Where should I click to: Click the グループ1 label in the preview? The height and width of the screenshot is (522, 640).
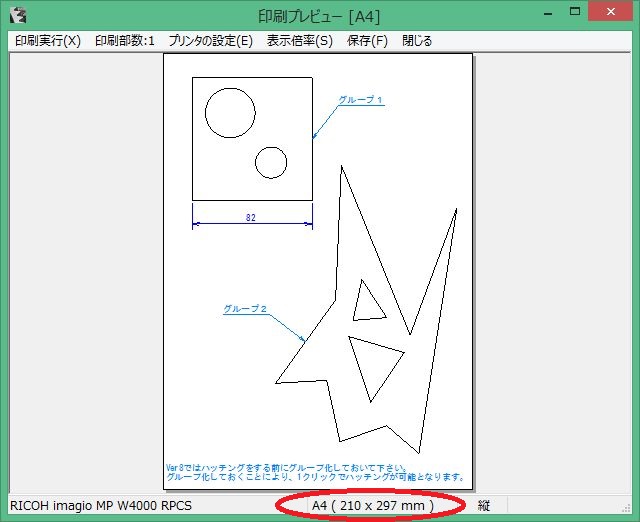click(361, 100)
